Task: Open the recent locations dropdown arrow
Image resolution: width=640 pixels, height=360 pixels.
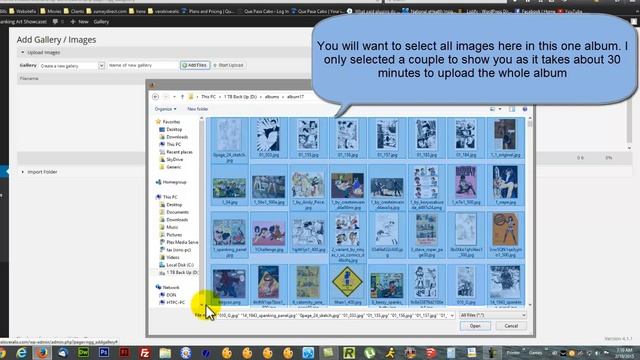Action: click(x=174, y=97)
